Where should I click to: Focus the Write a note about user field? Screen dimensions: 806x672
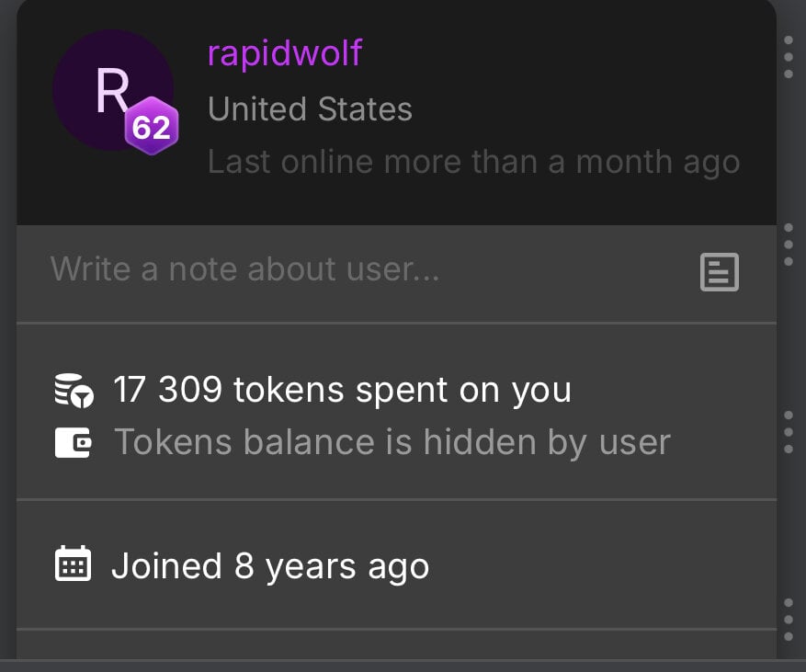368,270
